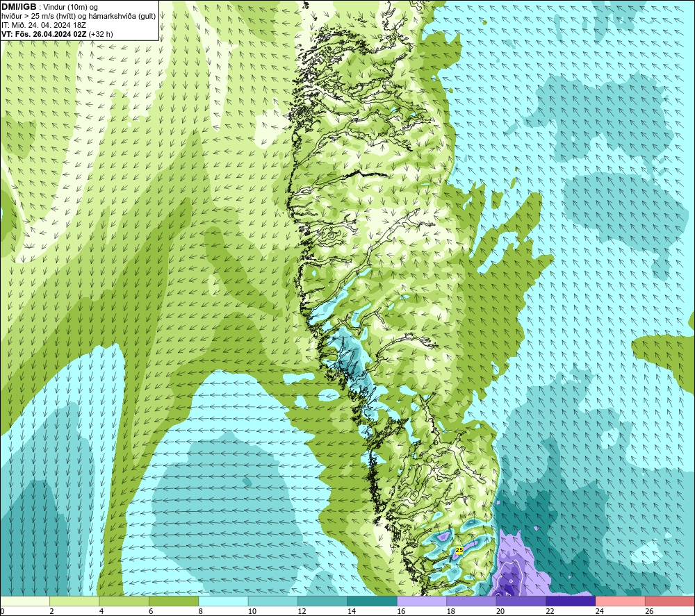Screen dimensions: 695x616
Task: Select the light lavender 16–18 m/s legend swatch
Action: pos(422,601)
